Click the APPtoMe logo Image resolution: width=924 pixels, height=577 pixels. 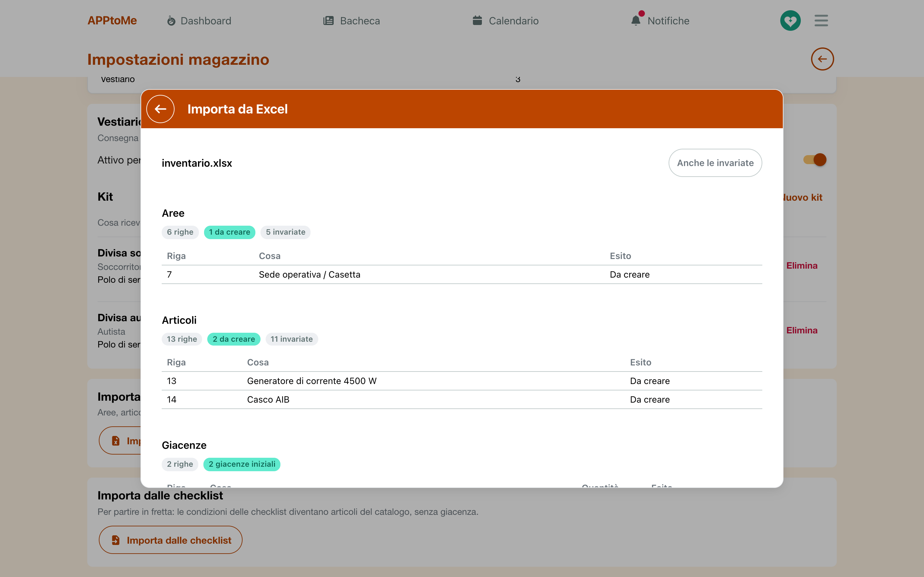click(112, 21)
